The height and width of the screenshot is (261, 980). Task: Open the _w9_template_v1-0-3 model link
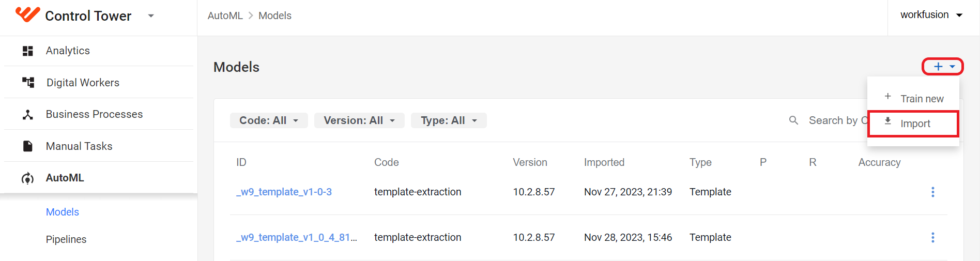point(284,192)
